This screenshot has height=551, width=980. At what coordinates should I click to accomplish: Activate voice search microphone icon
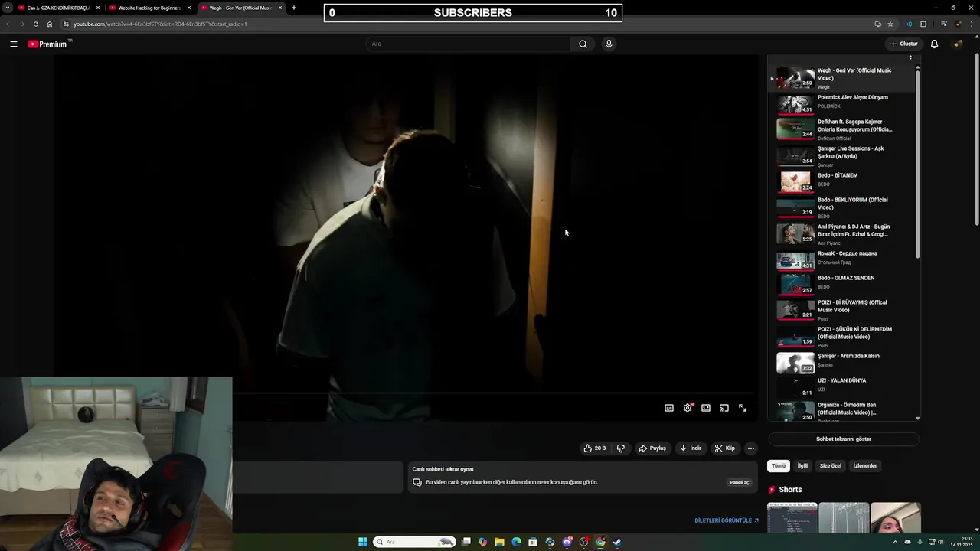click(x=609, y=44)
